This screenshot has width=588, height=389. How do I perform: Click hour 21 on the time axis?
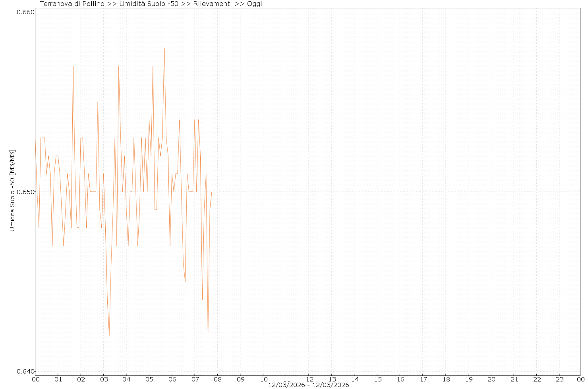514,379
